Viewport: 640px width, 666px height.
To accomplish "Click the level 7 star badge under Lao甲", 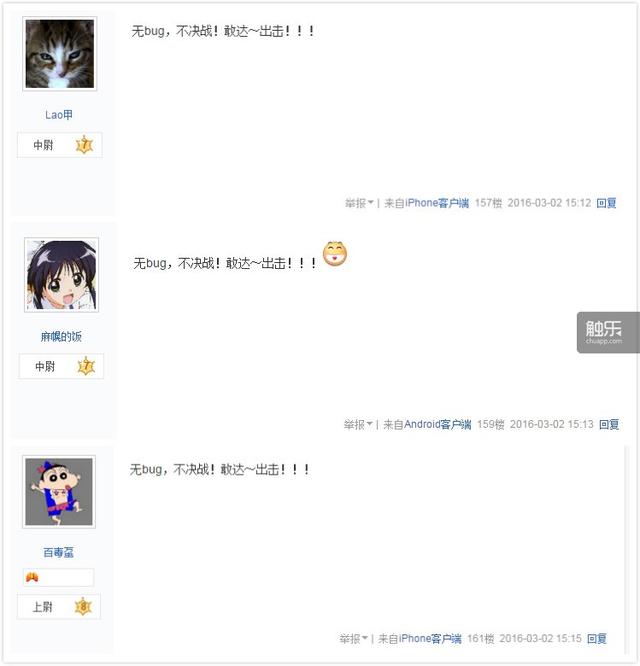I will (x=85, y=145).
